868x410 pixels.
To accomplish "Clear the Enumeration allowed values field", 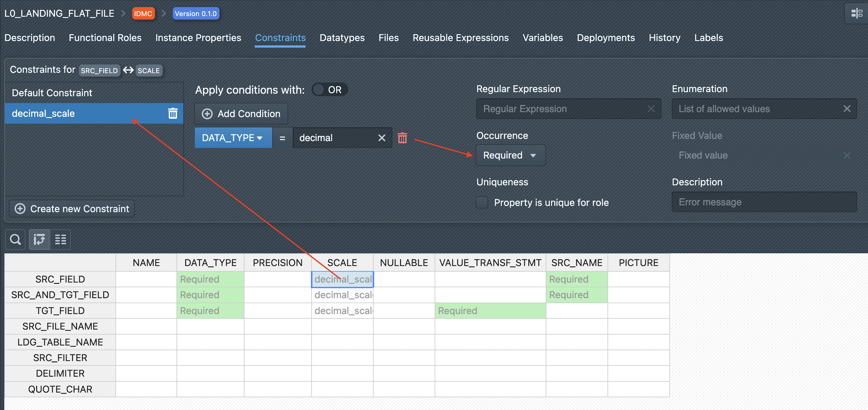I will [847, 109].
